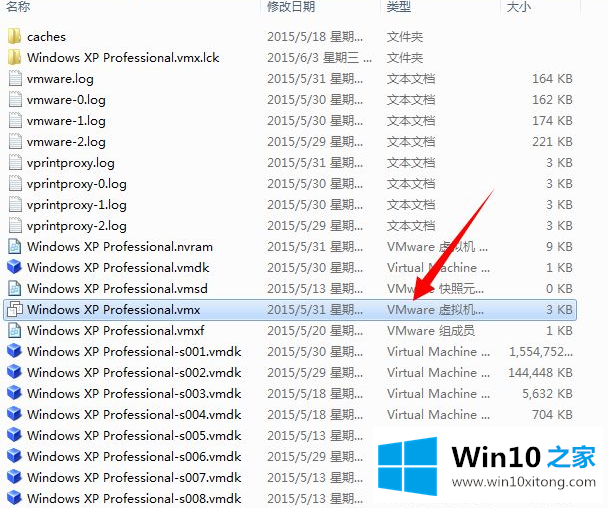The height and width of the screenshot is (508, 608).
Task: Sort by the 大小 column header
Action: click(x=519, y=7)
